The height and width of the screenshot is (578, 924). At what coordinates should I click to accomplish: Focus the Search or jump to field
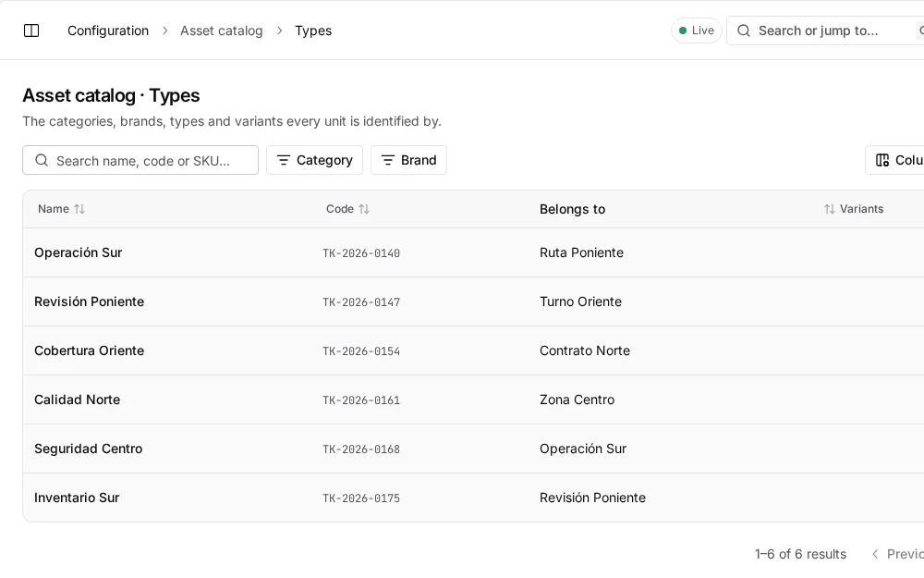[x=825, y=31]
